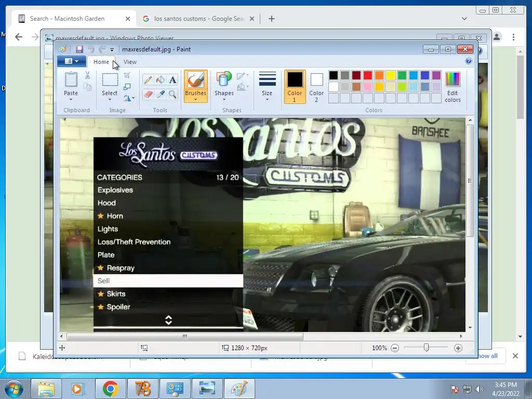Open the Size line thickness dropdown
The image size is (532, 399).
[267, 86]
